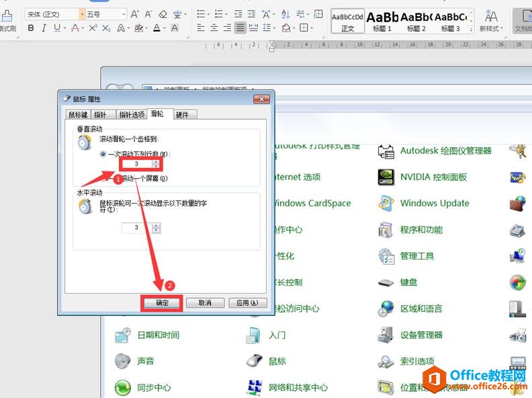This screenshot has height=398, width=532.
Task: Click the grow font size icon
Action: click(135, 14)
